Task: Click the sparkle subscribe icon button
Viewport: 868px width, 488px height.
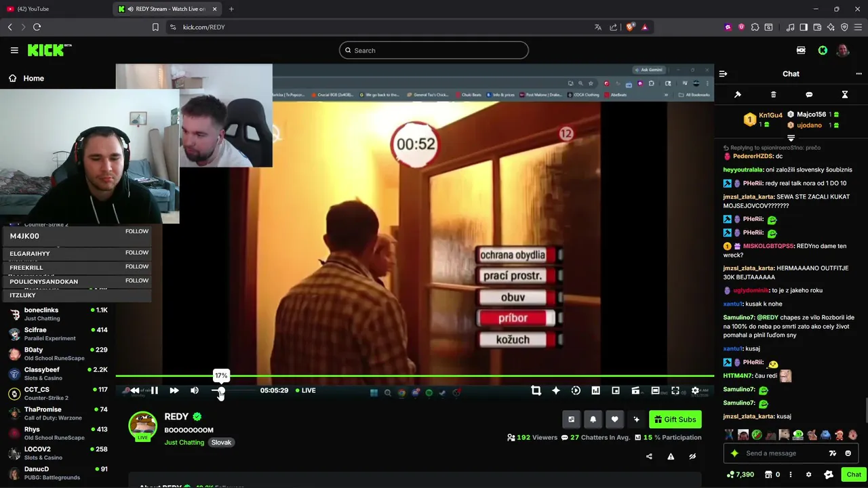Action: (x=636, y=420)
